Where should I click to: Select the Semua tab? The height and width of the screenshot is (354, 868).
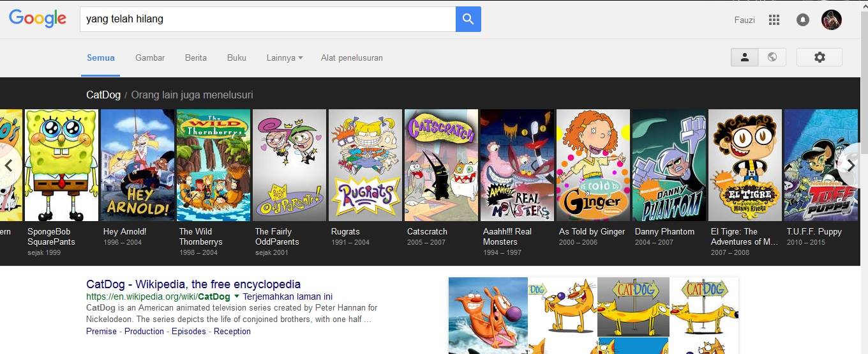click(101, 58)
